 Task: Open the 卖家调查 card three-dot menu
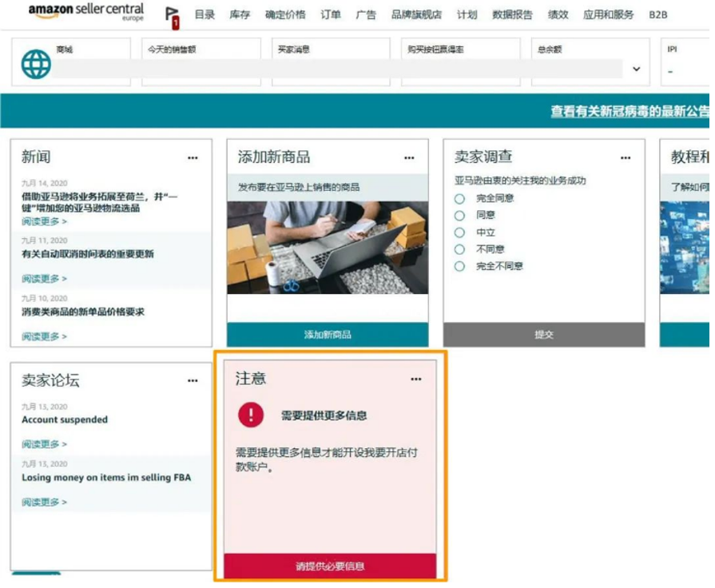pos(626,158)
